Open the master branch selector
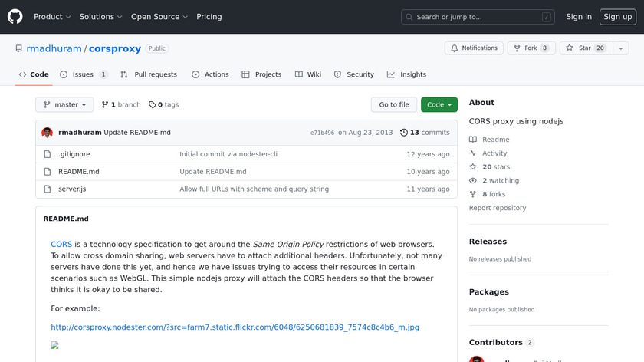The image size is (644, 362). coord(64,105)
